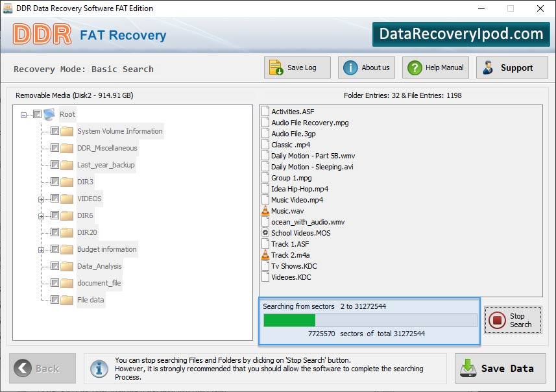The image size is (556, 392).
Task: Click the folder icon of System Volume Information
Action: 67,131
